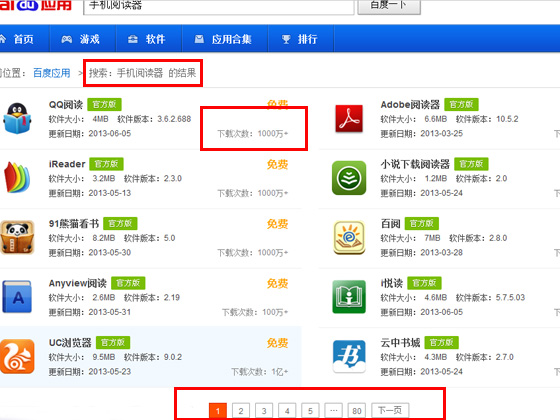This screenshot has width=560, height=420.
Task: Open the 云中书城 blue cloud icon
Action: tap(349, 356)
